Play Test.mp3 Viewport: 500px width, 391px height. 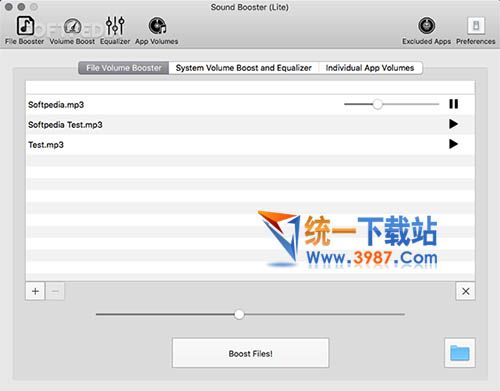(453, 144)
